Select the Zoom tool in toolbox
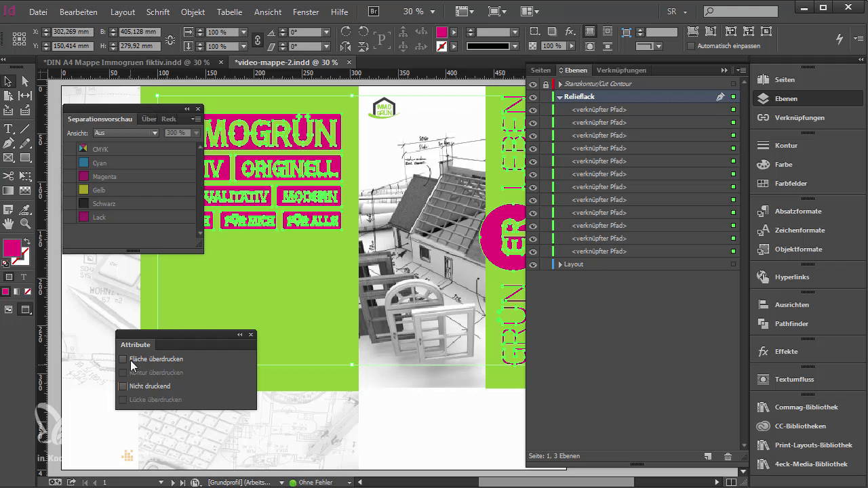 click(x=25, y=223)
